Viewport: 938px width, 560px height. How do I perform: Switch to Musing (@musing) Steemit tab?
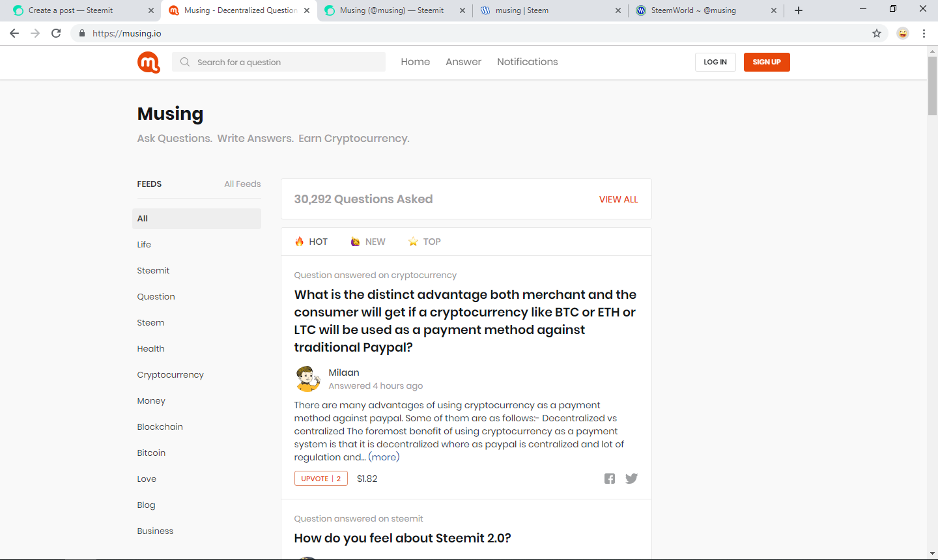(x=394, y=10)
